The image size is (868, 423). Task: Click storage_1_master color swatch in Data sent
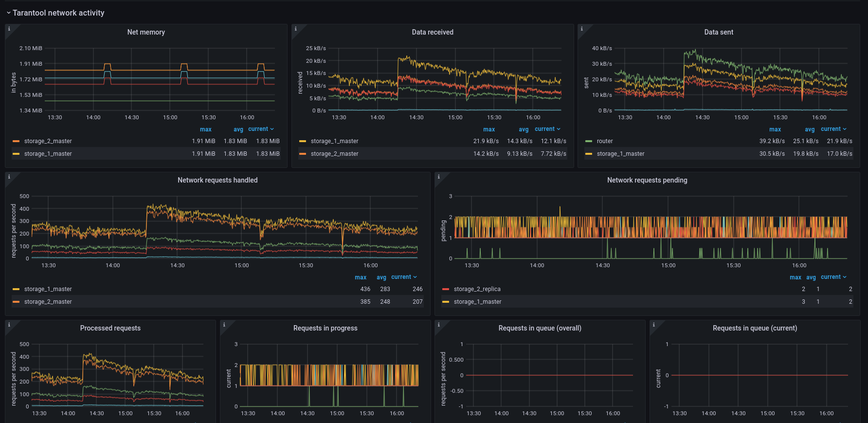(589, 154)
